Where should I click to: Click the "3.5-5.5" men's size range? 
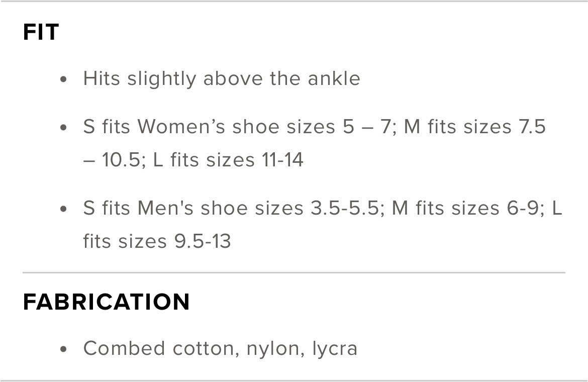point(344,208)
